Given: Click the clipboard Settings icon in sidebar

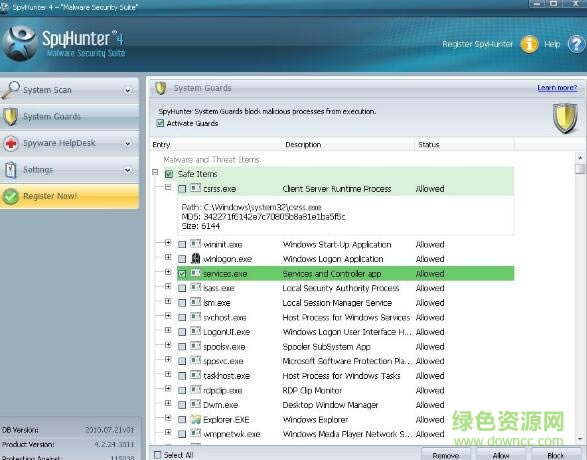Looking at the screenshot, I should click(11, 170).
